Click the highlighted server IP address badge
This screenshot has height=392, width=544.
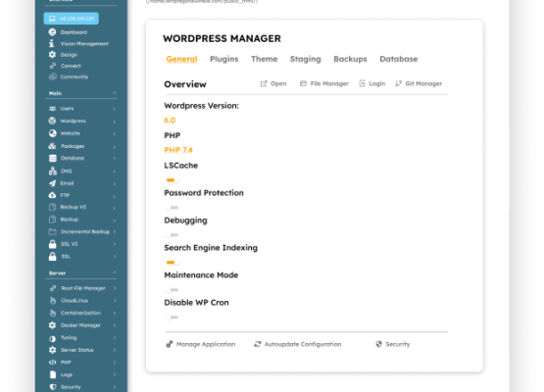pyautogui.click(x=72, y=19)
